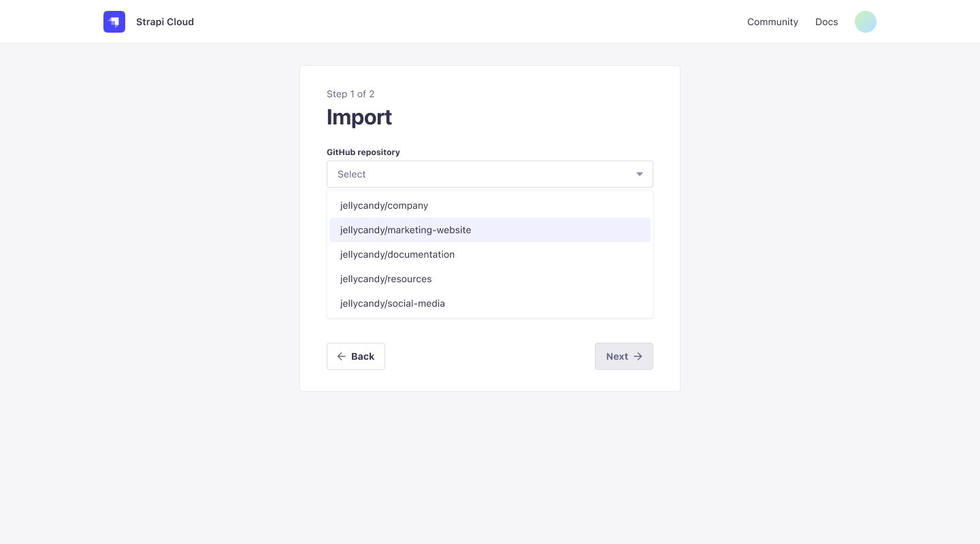Pick jellycandy/documentation from the options
The width and height of the screenshot is (980, 544).
click(x=397, y=254)
